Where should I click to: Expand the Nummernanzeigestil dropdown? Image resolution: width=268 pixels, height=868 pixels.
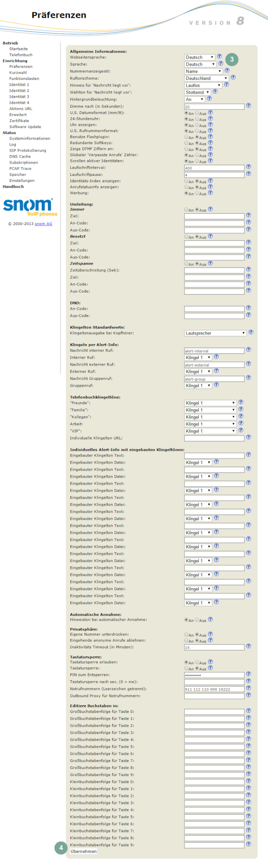[x=203, y=71]
